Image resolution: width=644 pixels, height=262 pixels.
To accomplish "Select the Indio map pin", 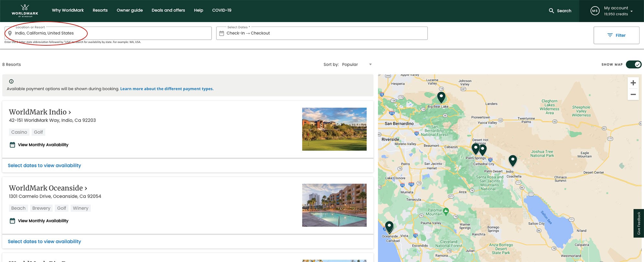I will [x=513, y=160].
